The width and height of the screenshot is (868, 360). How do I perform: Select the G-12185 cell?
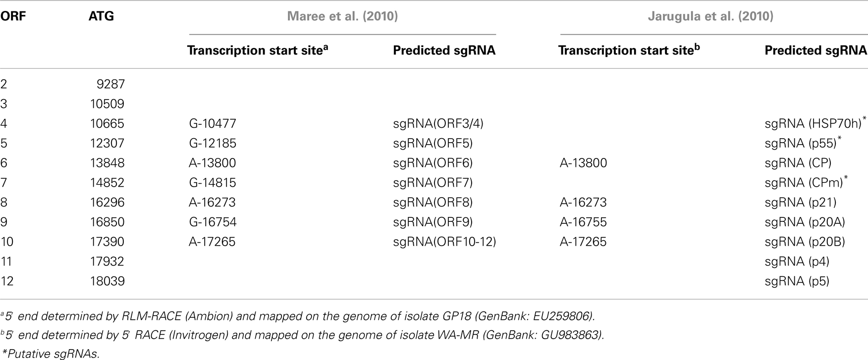[x=213, y=143]
